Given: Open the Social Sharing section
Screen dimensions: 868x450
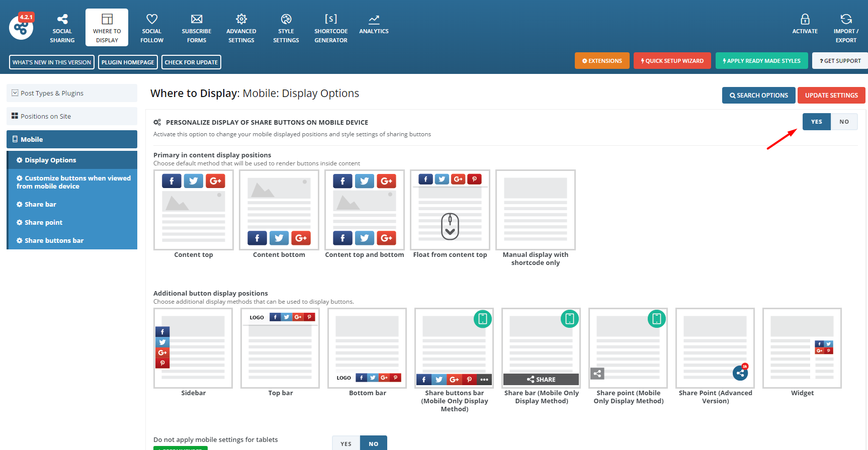Looking at the screenshot, I should 62,28.
